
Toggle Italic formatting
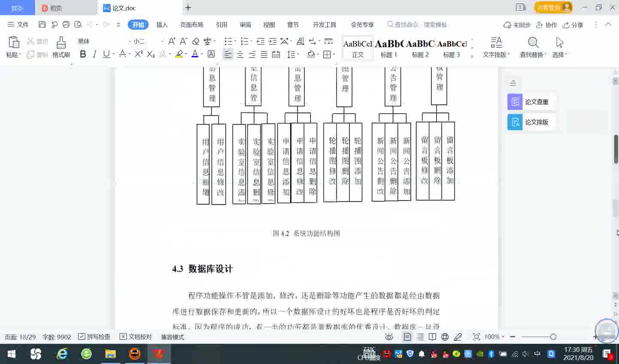94,54
